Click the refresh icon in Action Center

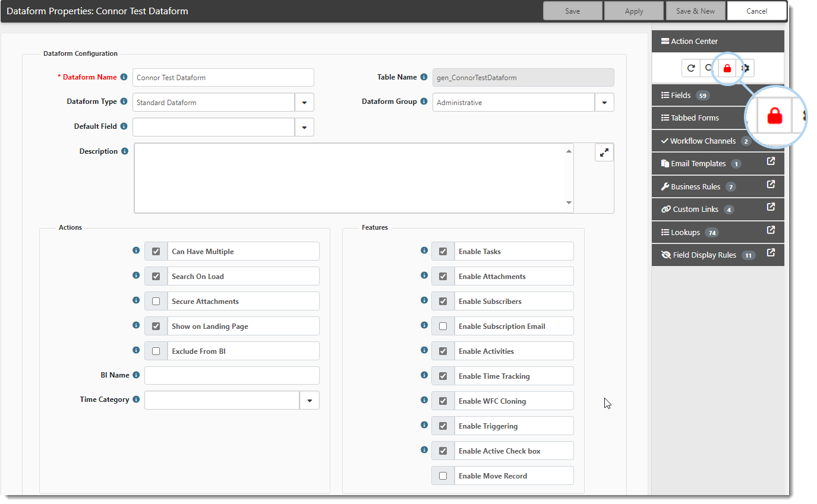[690, 68]
